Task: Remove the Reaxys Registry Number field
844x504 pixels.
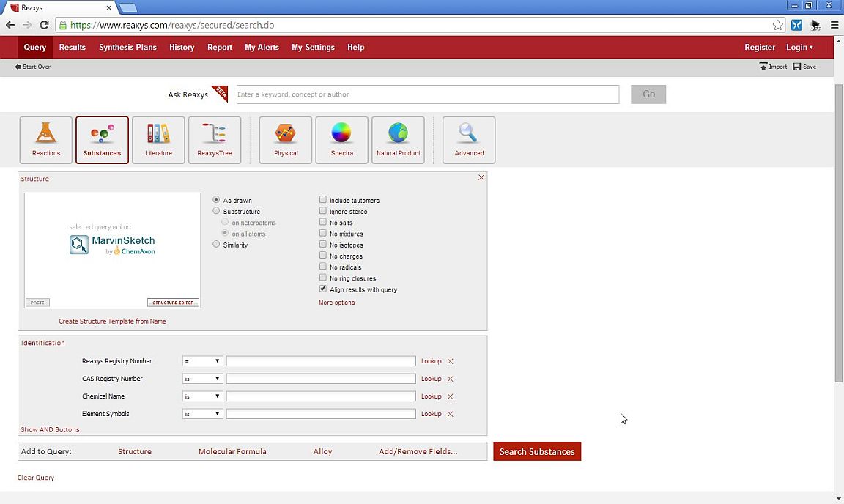Action: pos(451,361)
